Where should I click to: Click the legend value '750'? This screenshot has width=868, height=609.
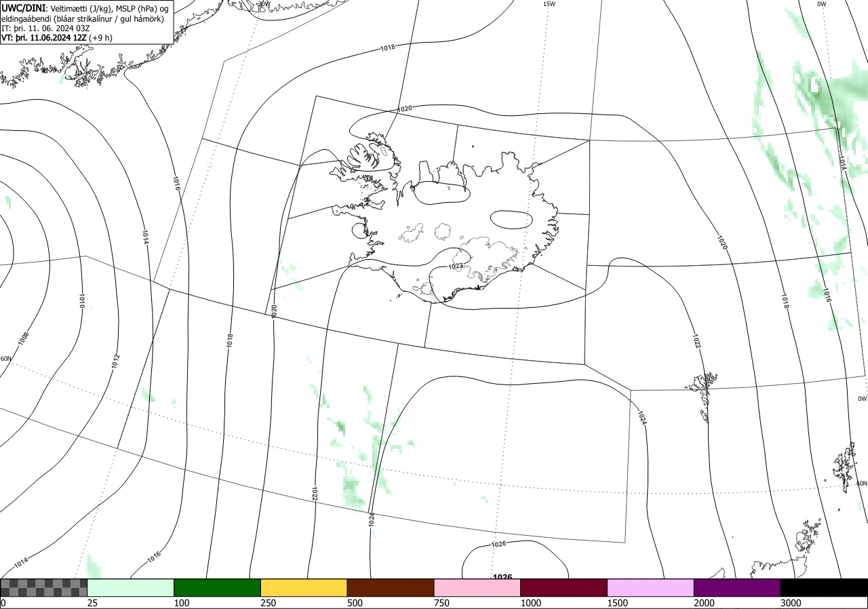441,603
